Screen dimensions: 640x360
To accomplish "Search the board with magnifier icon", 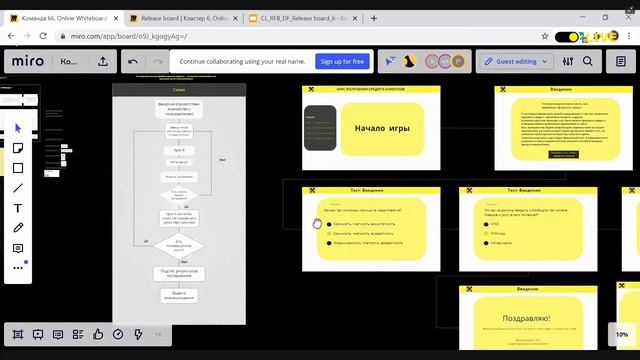I will pos(588,62).
